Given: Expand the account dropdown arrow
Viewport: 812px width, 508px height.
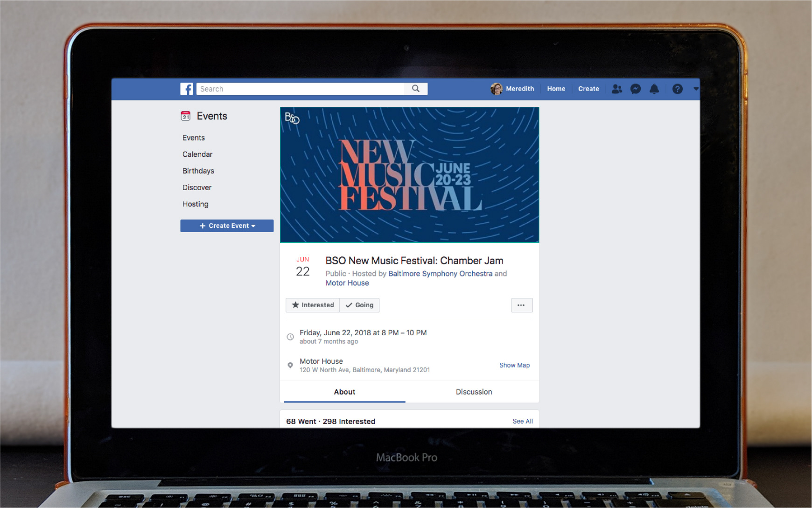Looking at the screenshot, I should [x=696, y=89].
